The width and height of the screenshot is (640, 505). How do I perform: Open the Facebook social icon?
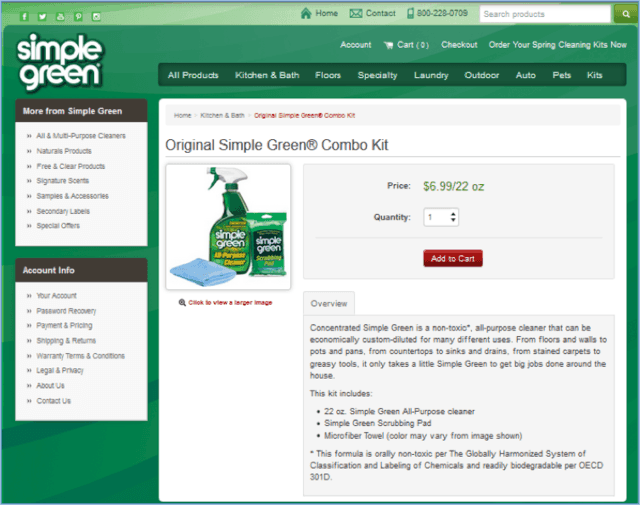24,17
